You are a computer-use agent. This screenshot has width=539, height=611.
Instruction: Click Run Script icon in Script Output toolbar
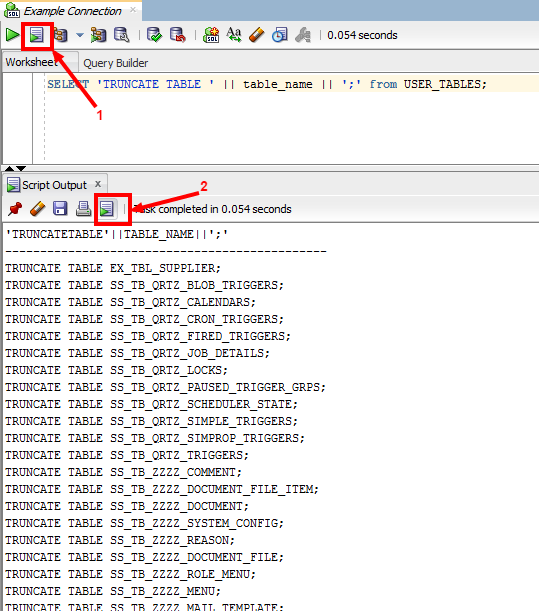coord(106,209)
